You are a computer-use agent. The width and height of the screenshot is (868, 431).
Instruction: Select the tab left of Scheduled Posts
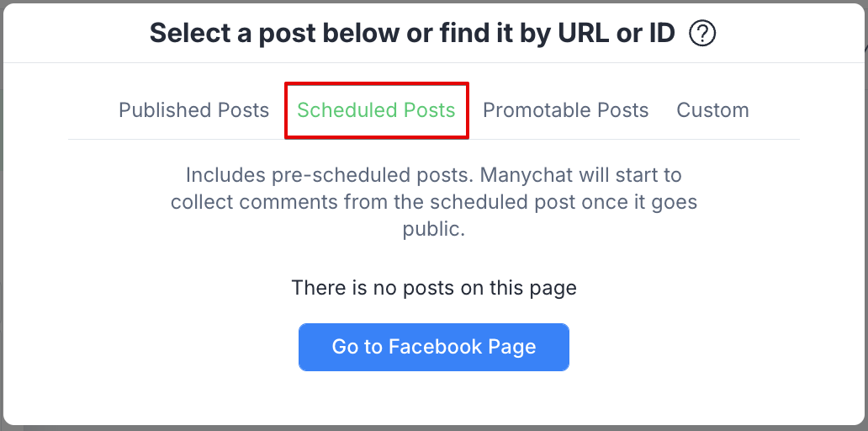[193, 109]
